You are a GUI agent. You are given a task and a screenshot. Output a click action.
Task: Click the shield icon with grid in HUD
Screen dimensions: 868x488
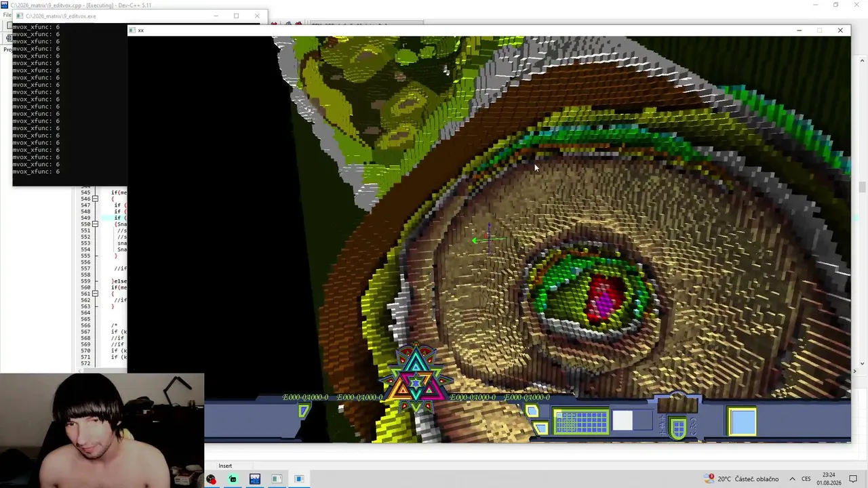(677, 428)
